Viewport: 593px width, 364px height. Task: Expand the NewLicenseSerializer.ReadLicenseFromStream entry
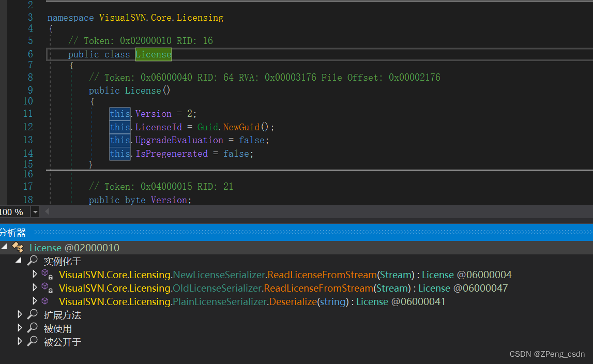35,274
